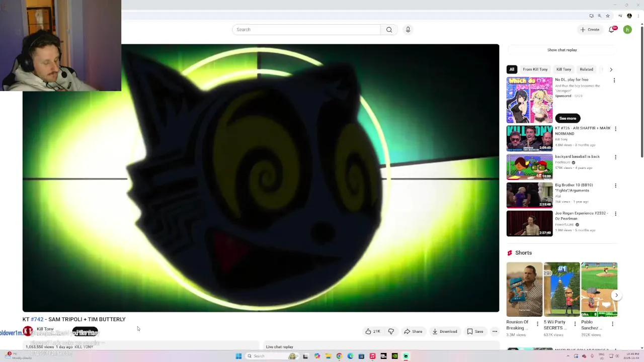Select the Kill Tony chip
This screenshot has width=644, height=362.
pyautogui.click(x=563, y=69)
